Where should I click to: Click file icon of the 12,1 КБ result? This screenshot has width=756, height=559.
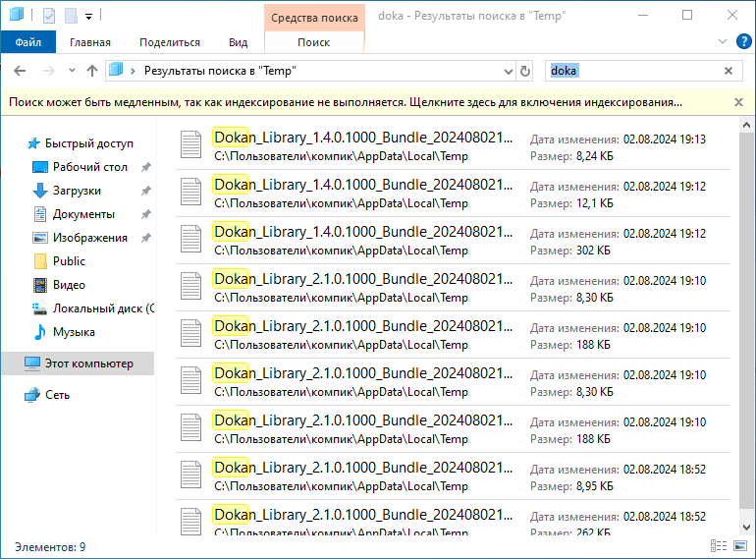(190, 192)
